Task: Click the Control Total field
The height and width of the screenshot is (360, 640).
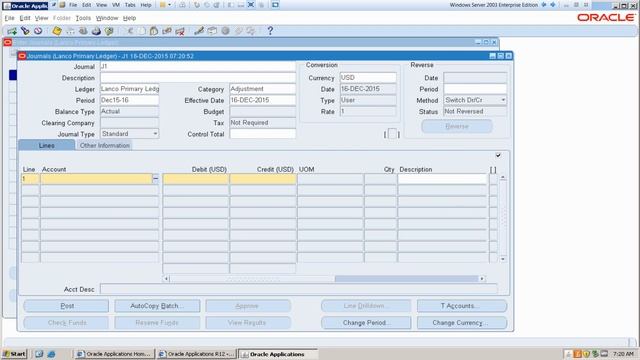Action: tap(262, 134)
